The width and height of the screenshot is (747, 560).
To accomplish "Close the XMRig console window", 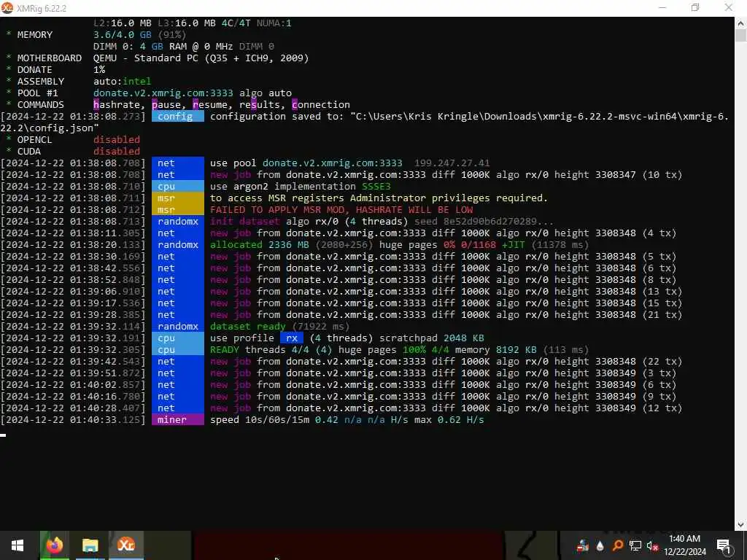I will tap(729, 7).
